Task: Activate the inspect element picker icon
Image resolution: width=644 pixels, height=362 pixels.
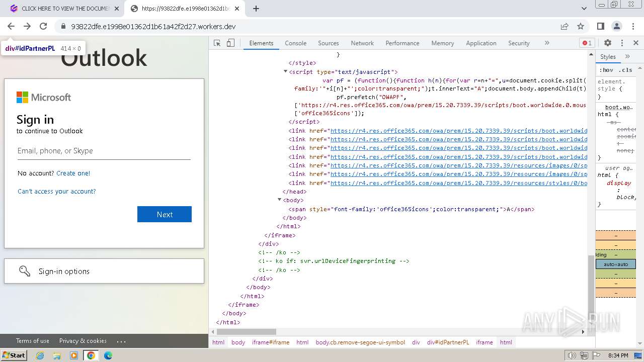Action: coord(217,43)
